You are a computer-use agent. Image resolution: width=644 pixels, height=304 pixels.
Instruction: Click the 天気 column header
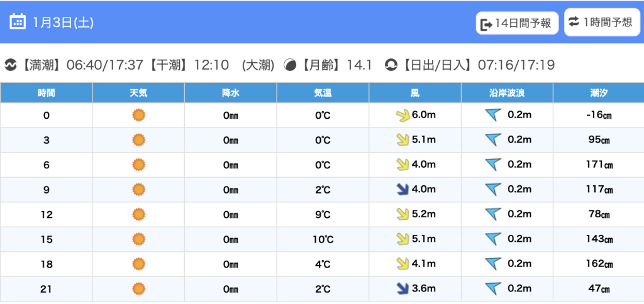click(x=138, y=93)
